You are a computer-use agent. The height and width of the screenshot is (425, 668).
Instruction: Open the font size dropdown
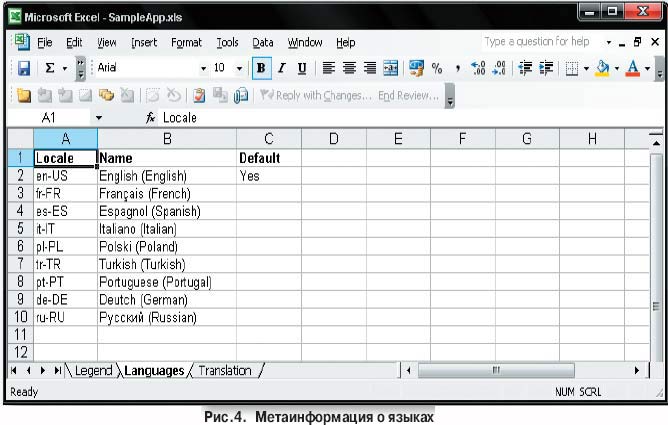pyautogui.click(x=239, y=69)
